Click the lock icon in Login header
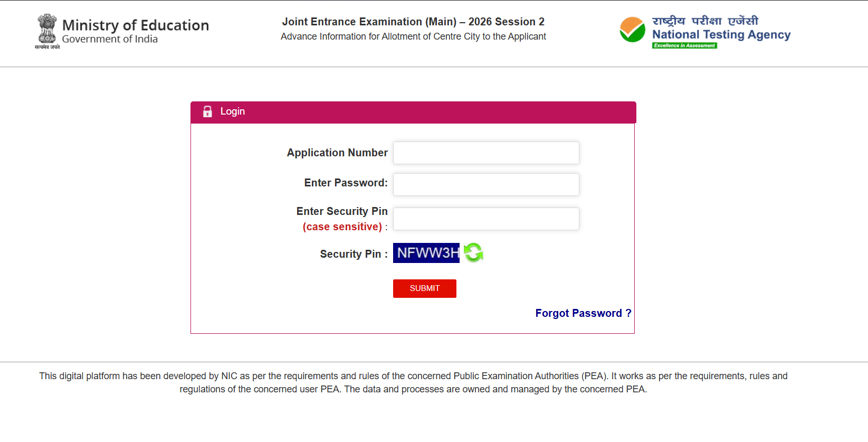The height and width of the screenshot is (442, 868). tap(207, 111)
